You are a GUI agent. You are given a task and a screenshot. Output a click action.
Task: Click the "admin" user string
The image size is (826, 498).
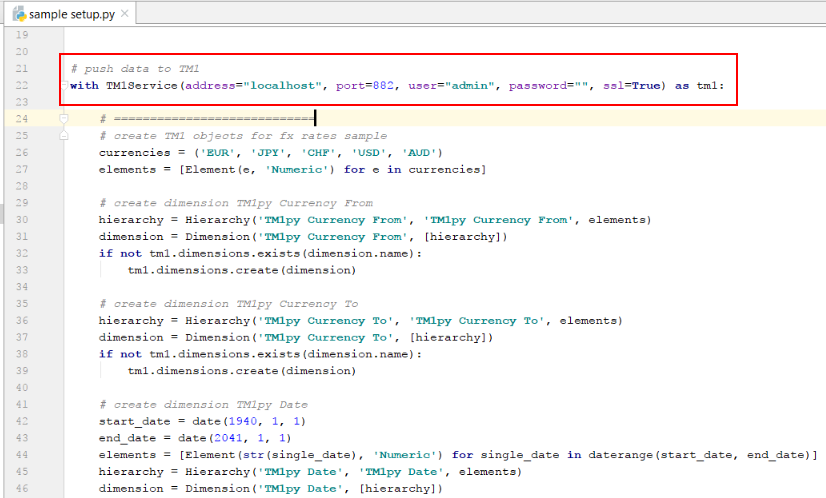[471, 86]
